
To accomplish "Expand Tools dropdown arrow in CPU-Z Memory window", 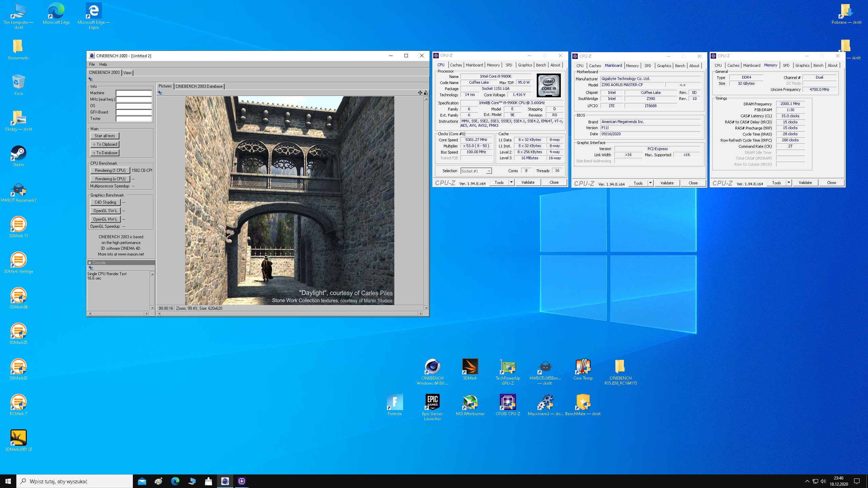I will (x=789, y=183).
